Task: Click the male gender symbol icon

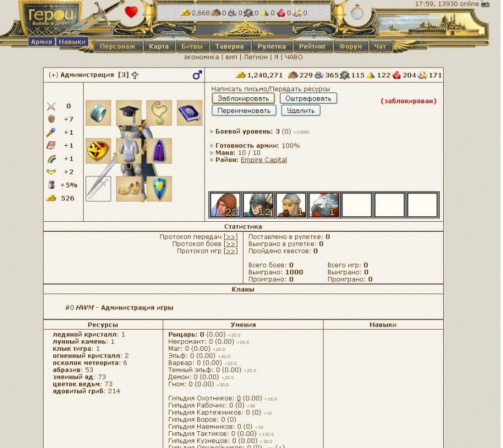Action: (x=197, y=75)
